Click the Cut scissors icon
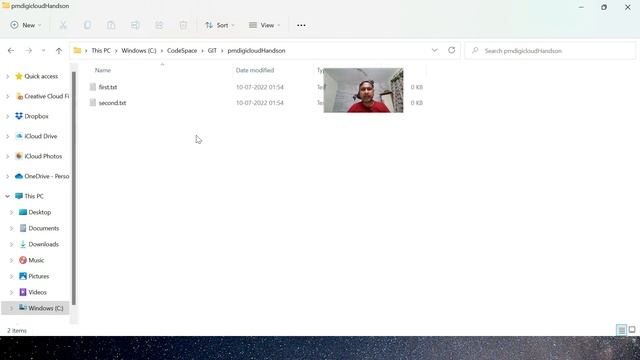 point(63,25)
